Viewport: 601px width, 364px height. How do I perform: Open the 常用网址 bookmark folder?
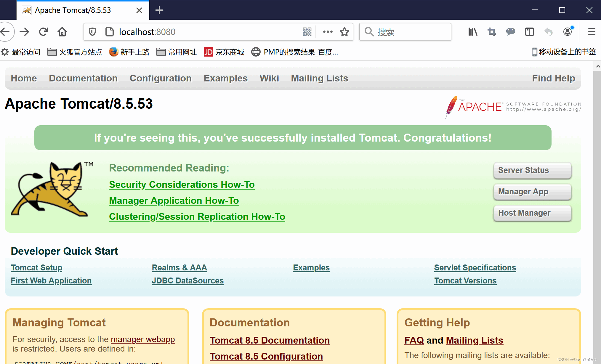pos(177,52)
